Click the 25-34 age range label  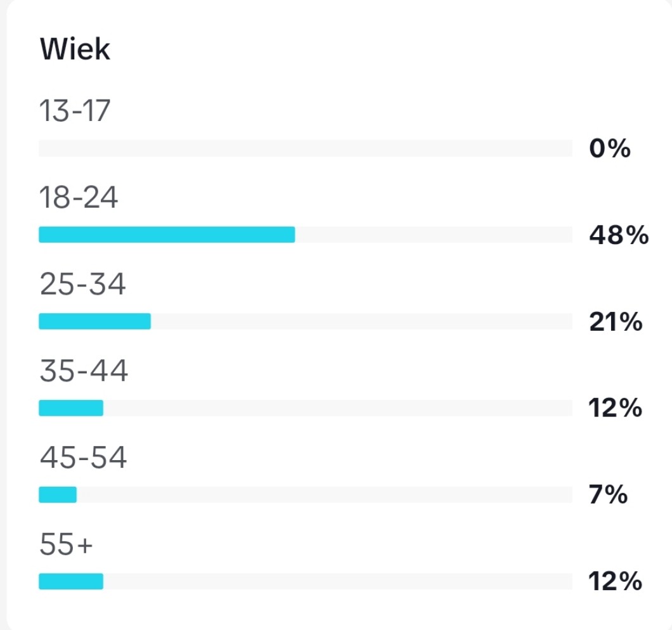tap(82, 285)
